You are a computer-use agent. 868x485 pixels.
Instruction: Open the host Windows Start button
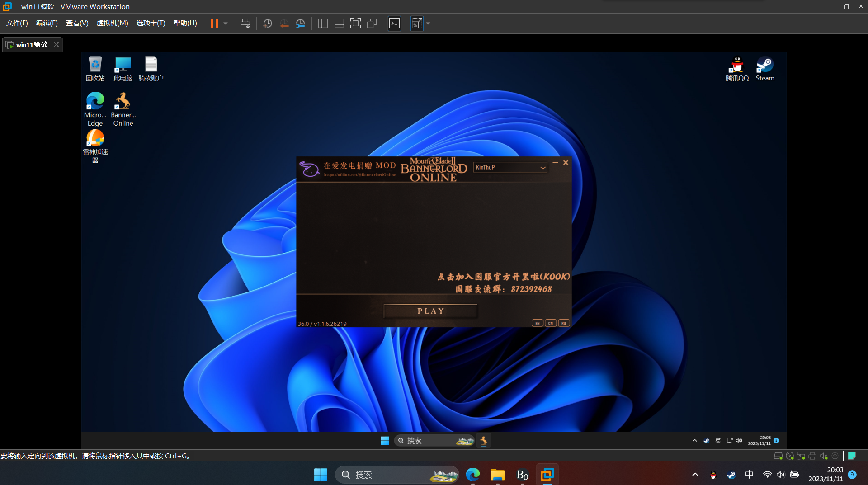pyautogui.click(x=321, y=475)
